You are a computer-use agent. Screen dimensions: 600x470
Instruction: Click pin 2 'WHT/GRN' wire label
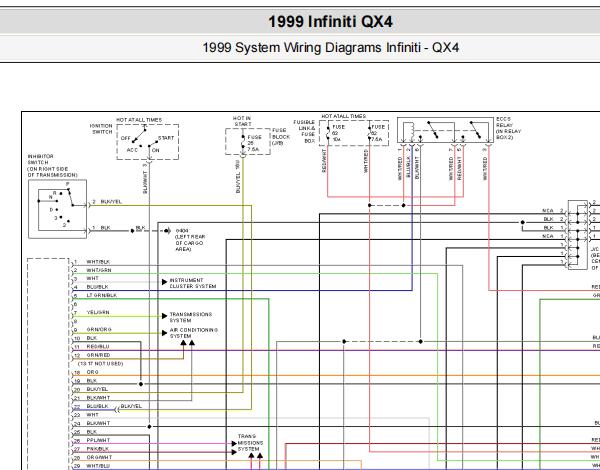click(x=99, y=270)
